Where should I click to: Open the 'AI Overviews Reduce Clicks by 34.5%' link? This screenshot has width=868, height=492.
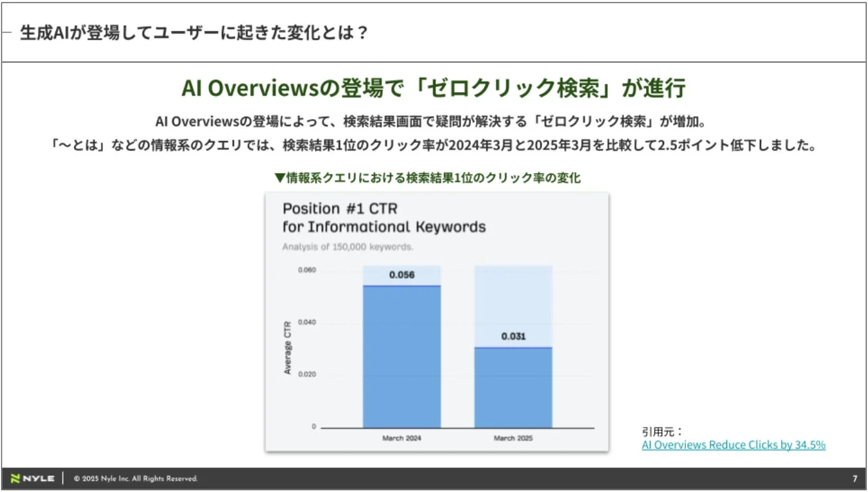click(734, 445)
